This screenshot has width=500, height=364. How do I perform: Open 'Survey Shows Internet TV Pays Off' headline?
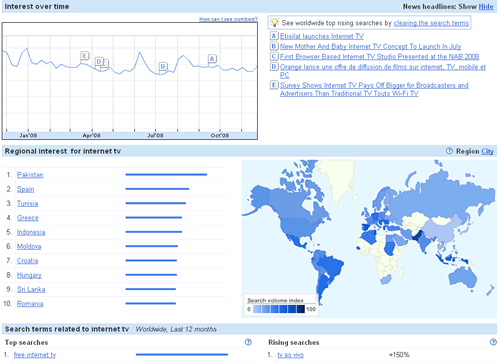tap(374, 89)
